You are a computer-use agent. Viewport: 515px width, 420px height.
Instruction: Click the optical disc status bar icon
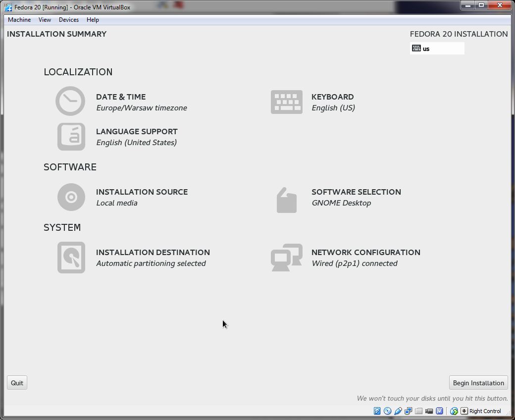(x=388, y=411)
